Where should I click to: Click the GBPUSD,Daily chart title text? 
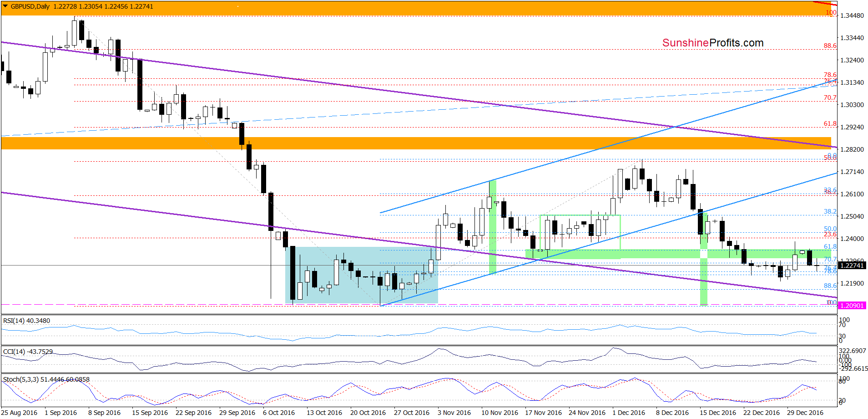pos(30,6)
